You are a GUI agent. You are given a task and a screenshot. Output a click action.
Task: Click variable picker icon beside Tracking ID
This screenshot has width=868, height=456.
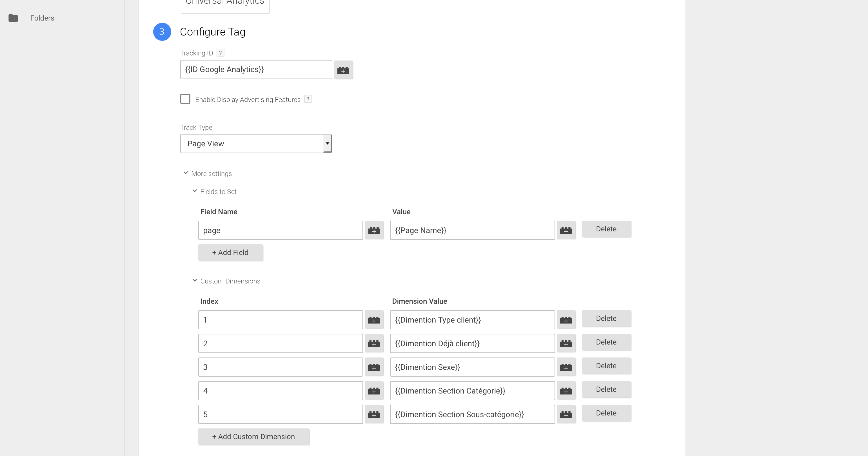pyautogui.click(x=343, y=70)
